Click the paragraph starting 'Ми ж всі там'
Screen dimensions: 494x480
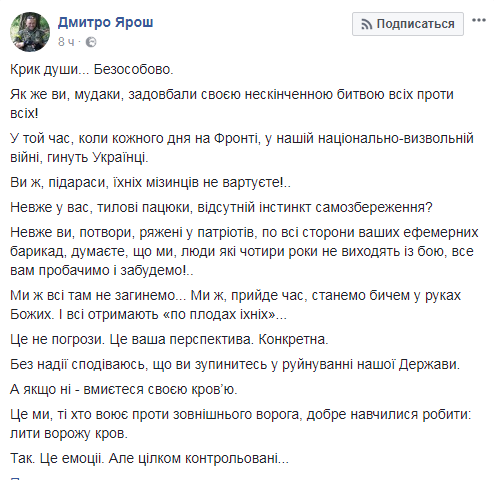[x=235, y=305]
